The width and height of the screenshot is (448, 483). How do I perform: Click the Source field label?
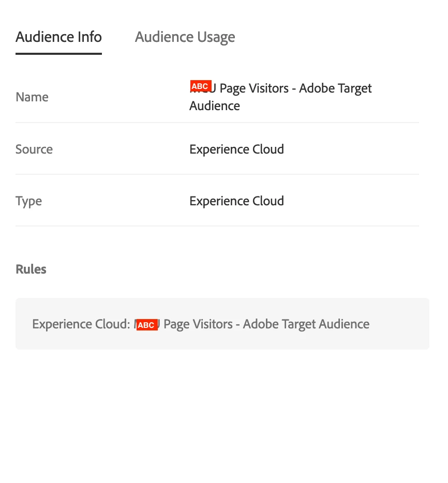(x=34, y=149)
